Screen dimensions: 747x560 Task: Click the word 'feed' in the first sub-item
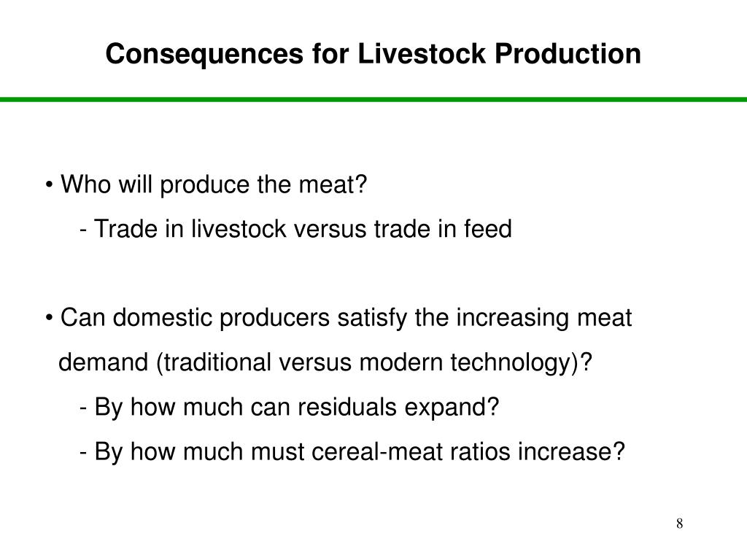coord(488,228)
